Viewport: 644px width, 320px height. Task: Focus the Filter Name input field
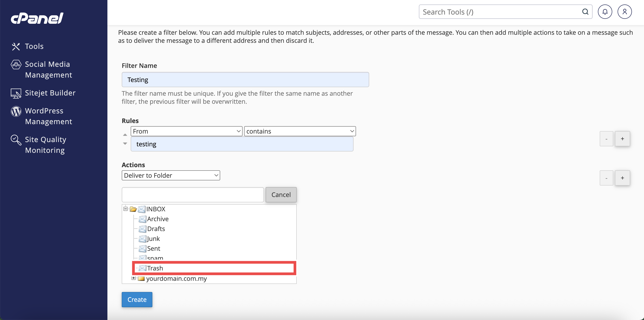245,80
